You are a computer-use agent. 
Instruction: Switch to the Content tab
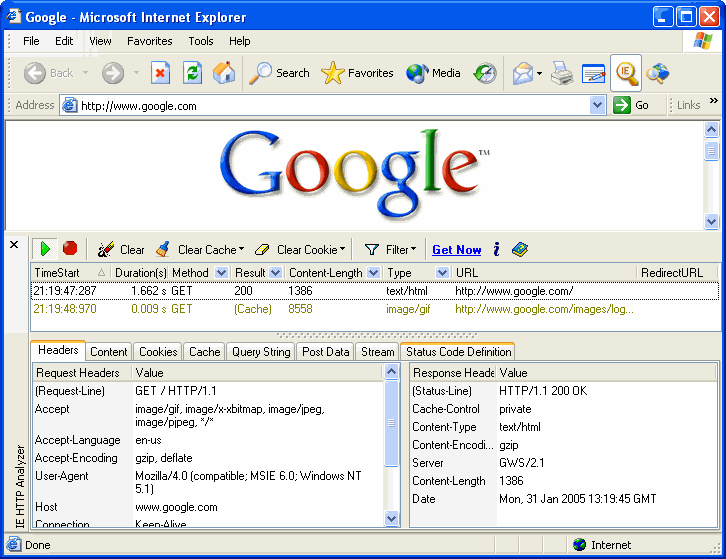pos(108,352)
